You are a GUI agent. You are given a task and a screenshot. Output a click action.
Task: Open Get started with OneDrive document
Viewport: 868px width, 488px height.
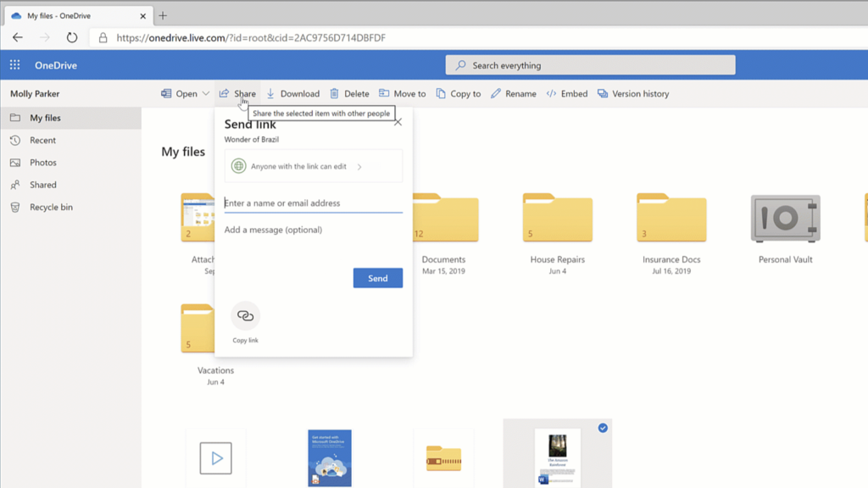(330, 458)
